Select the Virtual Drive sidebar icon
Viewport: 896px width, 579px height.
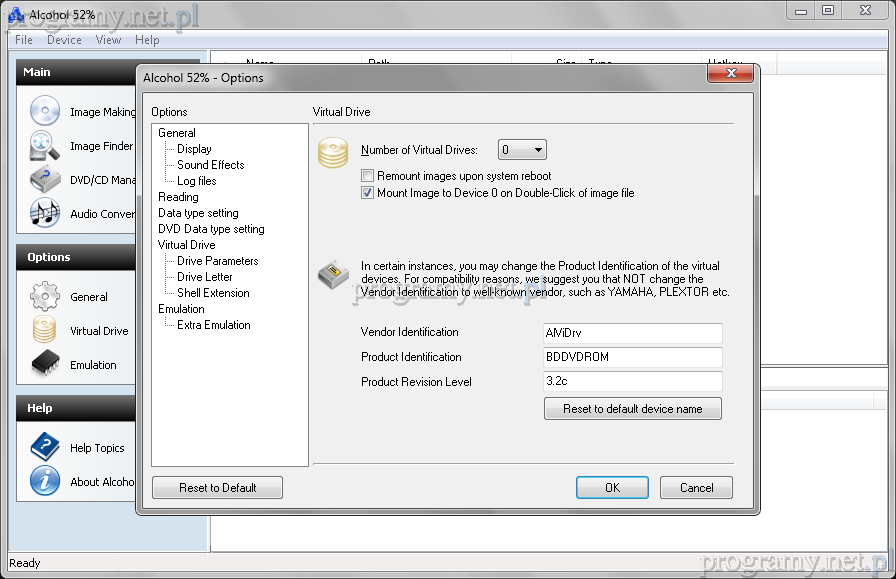[x=45, y=331]
